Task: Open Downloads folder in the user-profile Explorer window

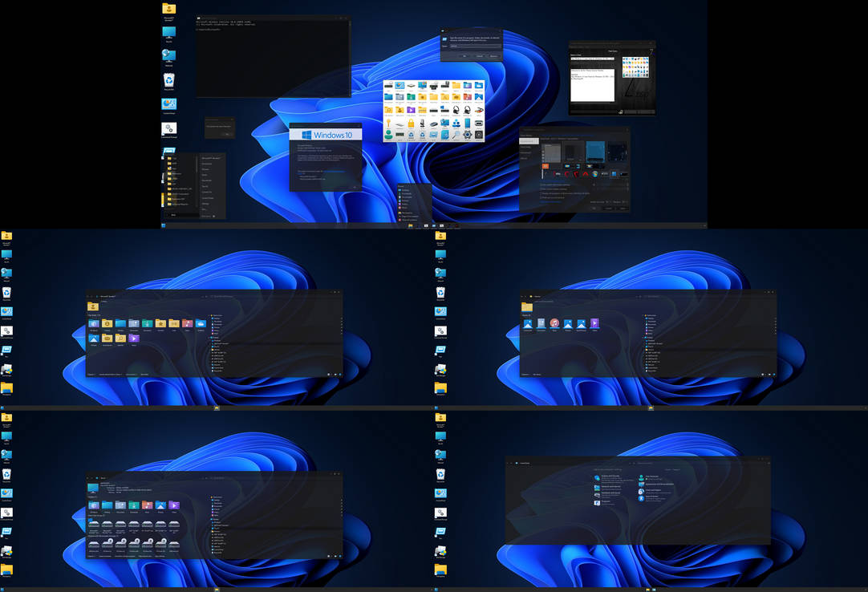Action: [x=148, y=323]
